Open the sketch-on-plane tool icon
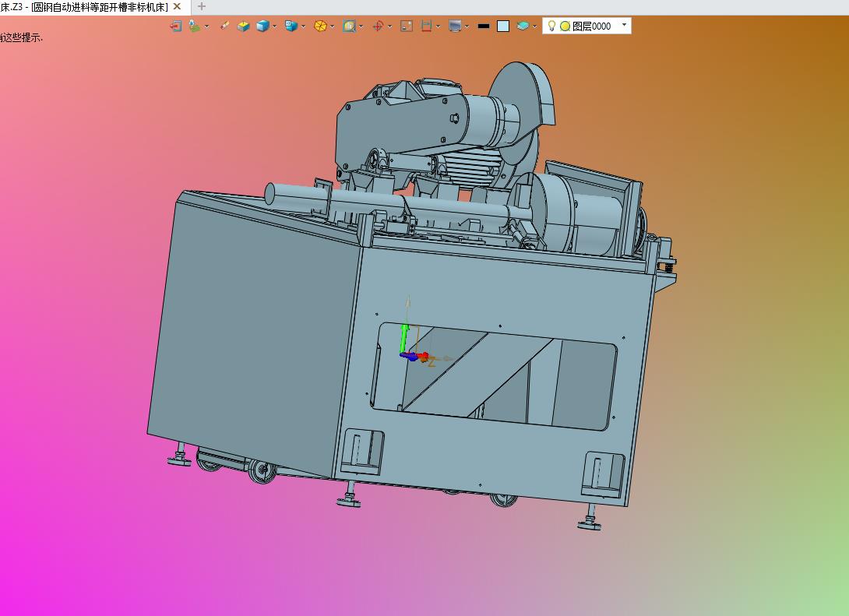Screen dimensions: 849x616 pyautogui.click(x=194, y=26)
